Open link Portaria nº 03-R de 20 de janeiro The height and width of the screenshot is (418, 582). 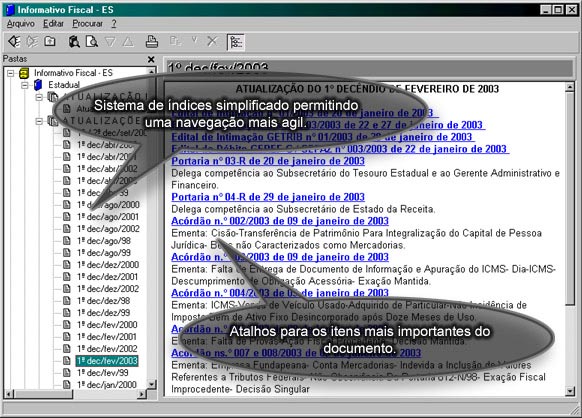point(268,161)
